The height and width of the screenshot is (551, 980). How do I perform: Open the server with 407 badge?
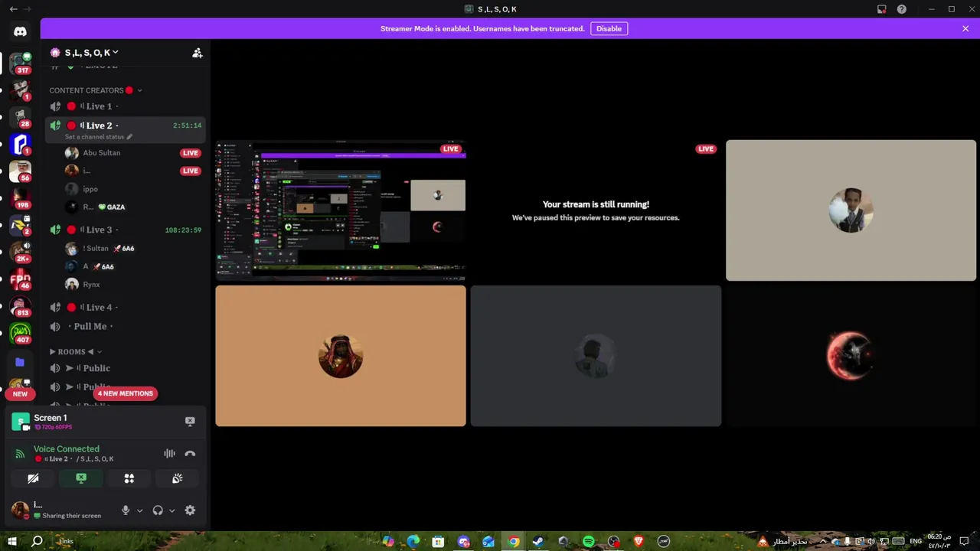tap(20, 333)
